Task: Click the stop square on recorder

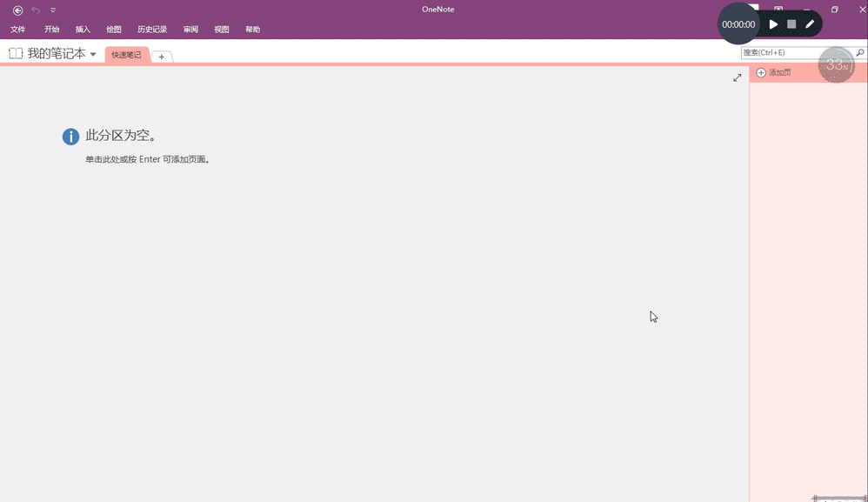Action: click(x=791, y=24)
